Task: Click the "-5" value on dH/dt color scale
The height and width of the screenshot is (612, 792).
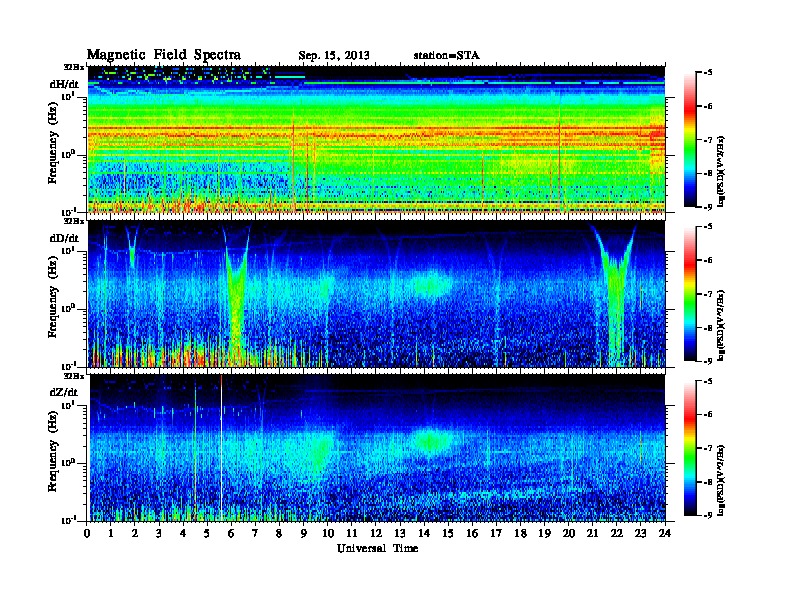Action: pyautogui.click(x=708, y=73)
